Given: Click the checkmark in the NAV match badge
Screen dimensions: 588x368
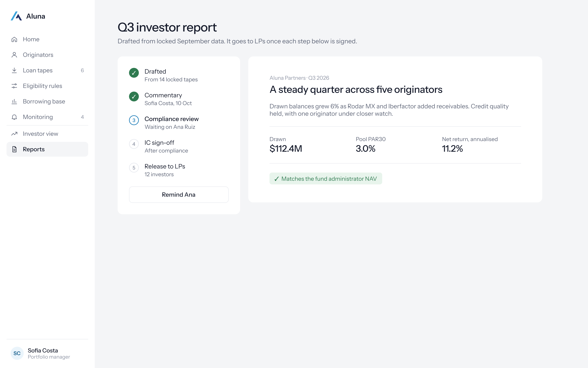Looking at the screenshot, I should 277,179.
